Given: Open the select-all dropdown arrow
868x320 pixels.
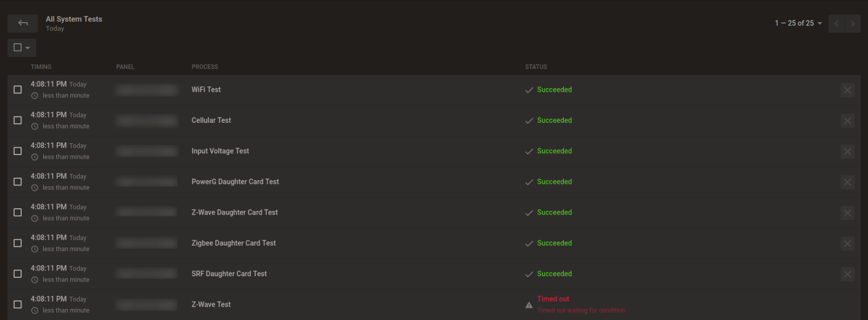Looking at the screenshot, I should point(28,47).
